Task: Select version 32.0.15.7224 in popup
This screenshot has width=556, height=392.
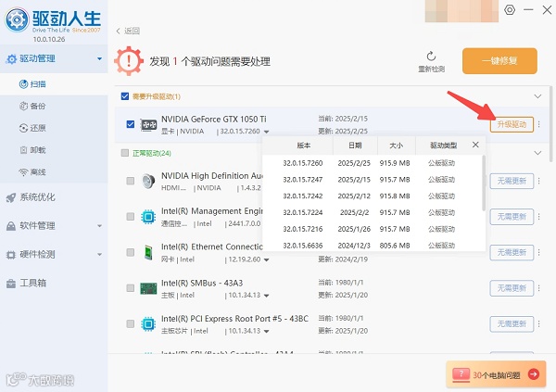Action: tap(373, 212)
